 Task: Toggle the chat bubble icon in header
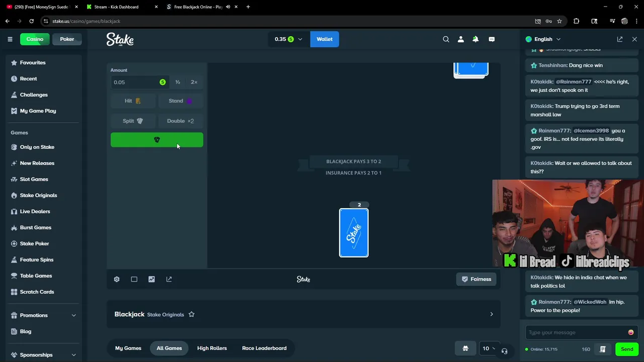pyautogui.click(x=492, y=39)
